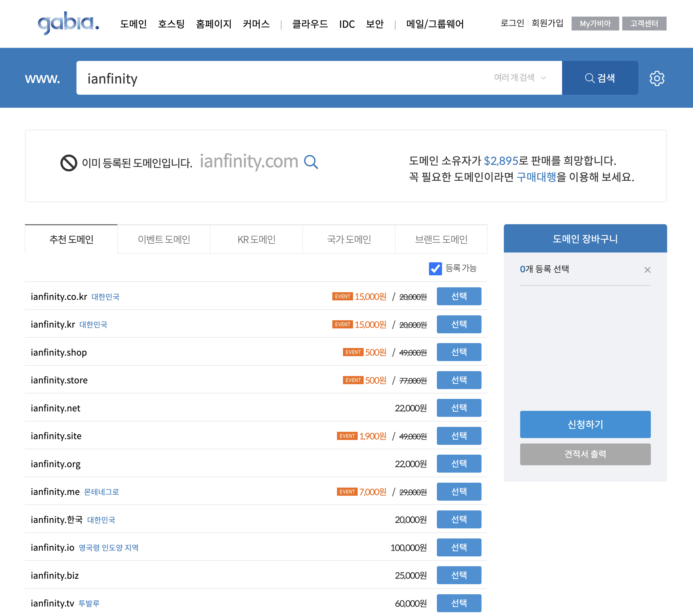Viewport: 693px width, 616px height.
Task: Select ianfinity.site with 선택 button
Action: pos(459,436)
